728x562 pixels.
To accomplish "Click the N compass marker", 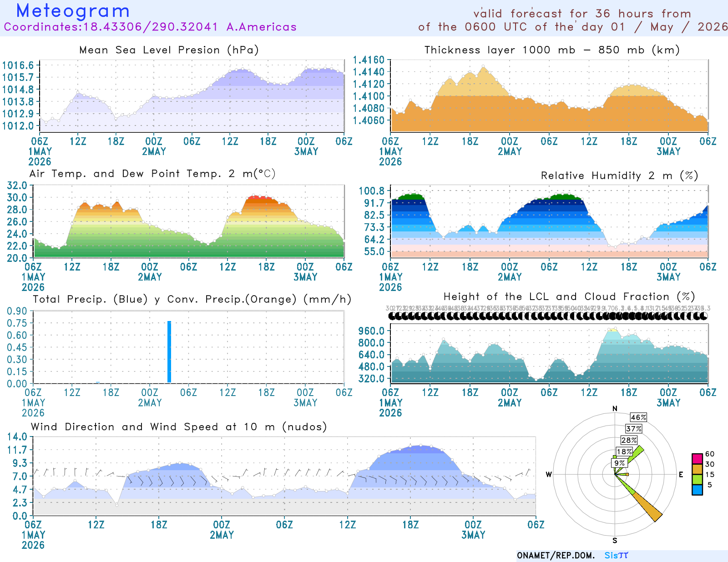I will tap(615, 408).
